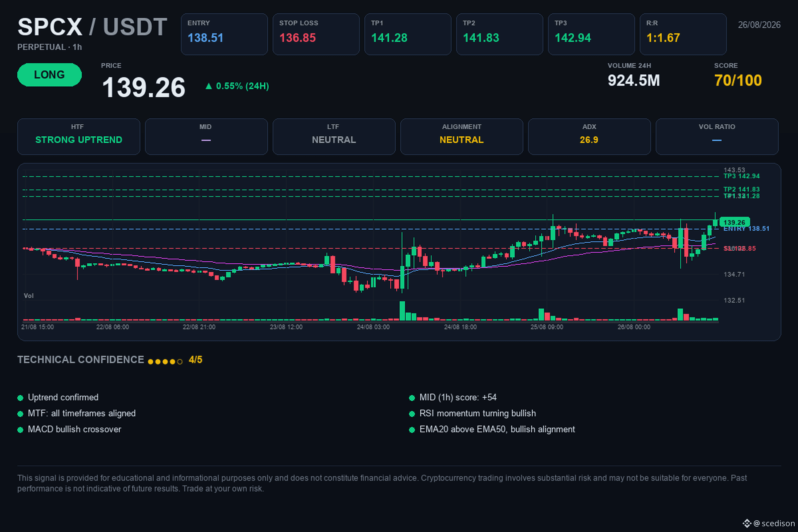Click the ALIGNMENT NEUTRAL card
798x532 pixels.
click(462, 137)
